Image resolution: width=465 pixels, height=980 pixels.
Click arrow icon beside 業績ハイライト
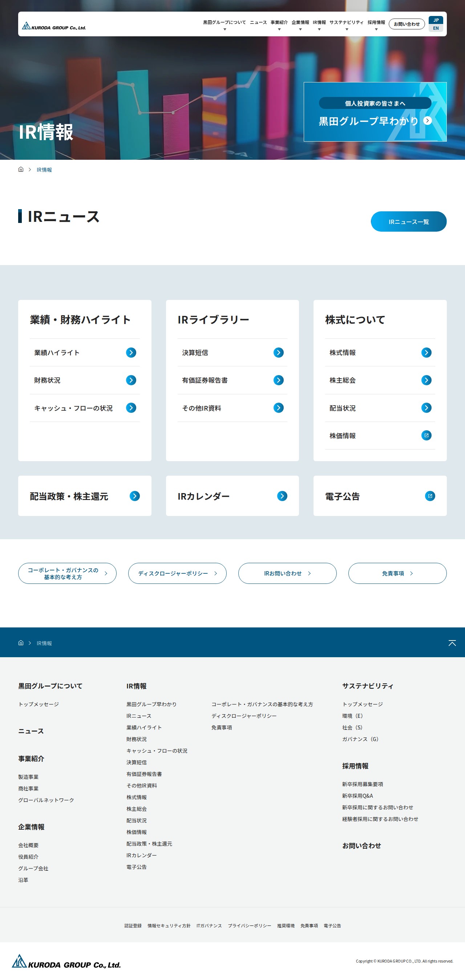[131, 352]
